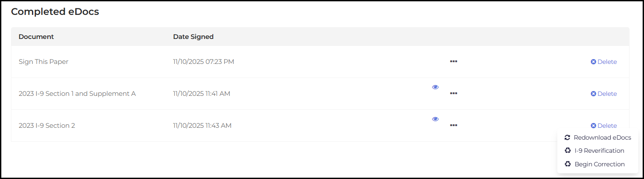Screen dimensions: 644x179
Task: Click the 07:23 PM signed date cell
Action: [204, 62]
